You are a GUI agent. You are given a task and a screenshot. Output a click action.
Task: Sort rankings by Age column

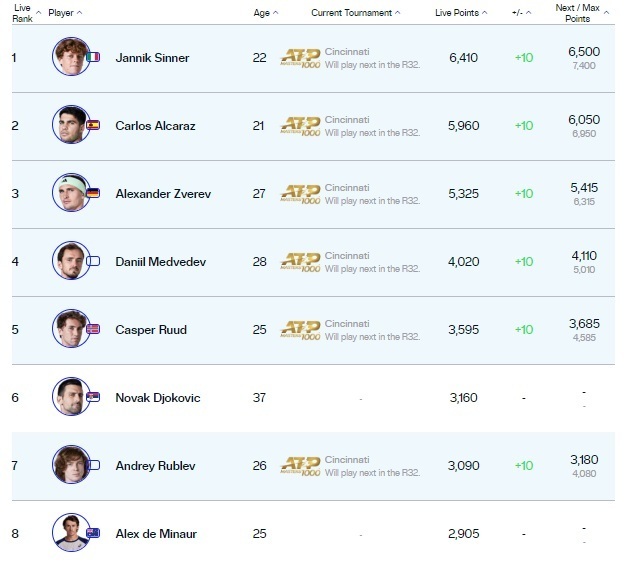pos(265,13)
